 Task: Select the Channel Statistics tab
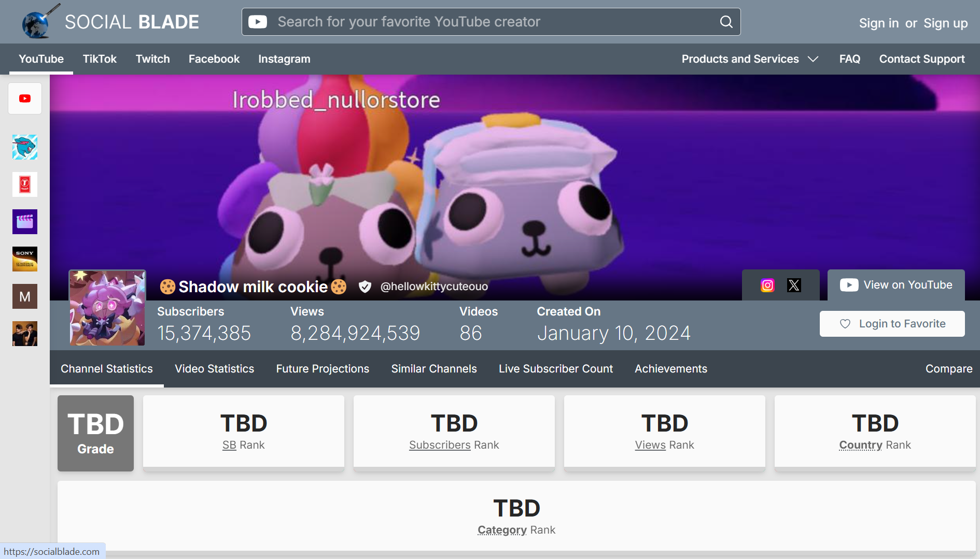point(107,369)
